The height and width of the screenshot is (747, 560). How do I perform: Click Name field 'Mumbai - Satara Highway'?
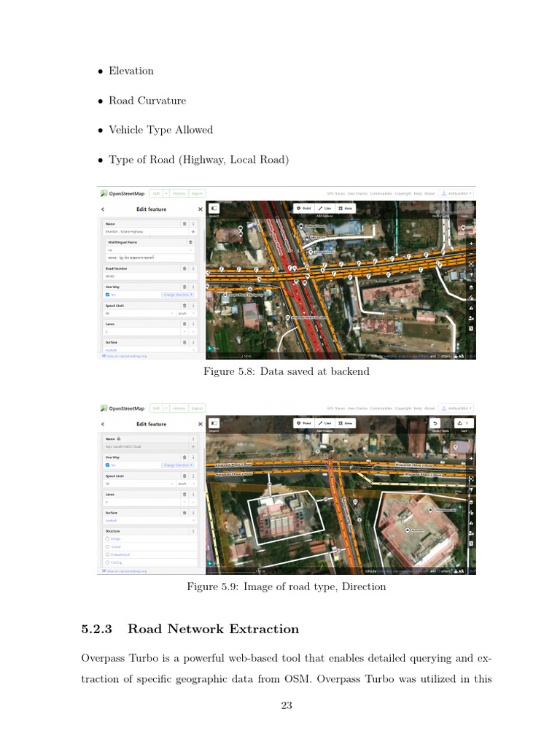[x=146, y=231]
